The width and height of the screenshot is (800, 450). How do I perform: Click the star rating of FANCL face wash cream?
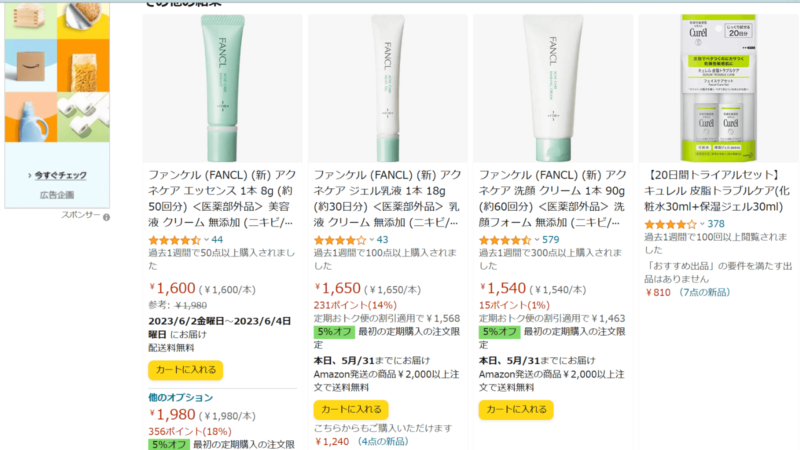click(505, 240)
